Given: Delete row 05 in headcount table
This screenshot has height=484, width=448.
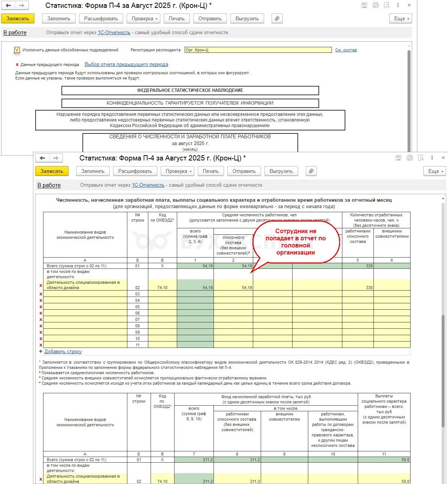Looking at the screenshot, I should click(x=41, y=307).
